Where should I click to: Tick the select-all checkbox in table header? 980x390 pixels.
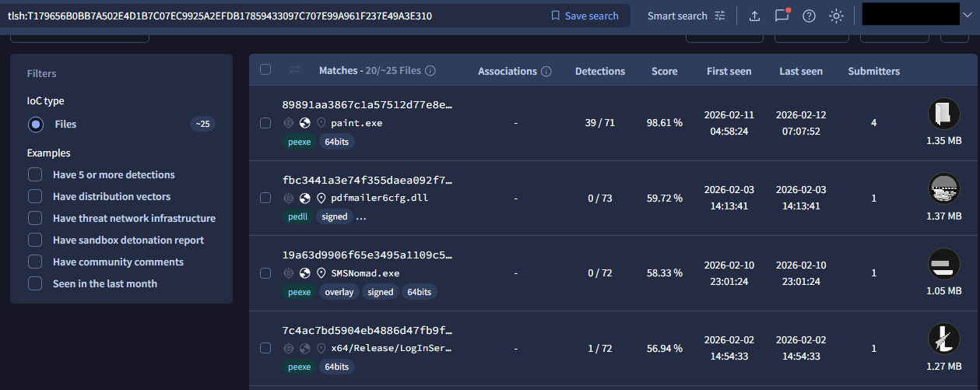click(265, 69)
